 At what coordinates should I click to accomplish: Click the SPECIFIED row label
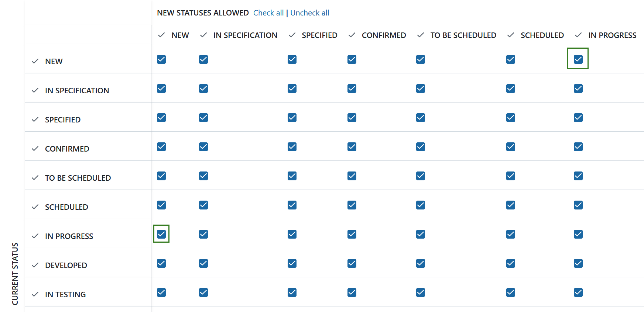63,119
